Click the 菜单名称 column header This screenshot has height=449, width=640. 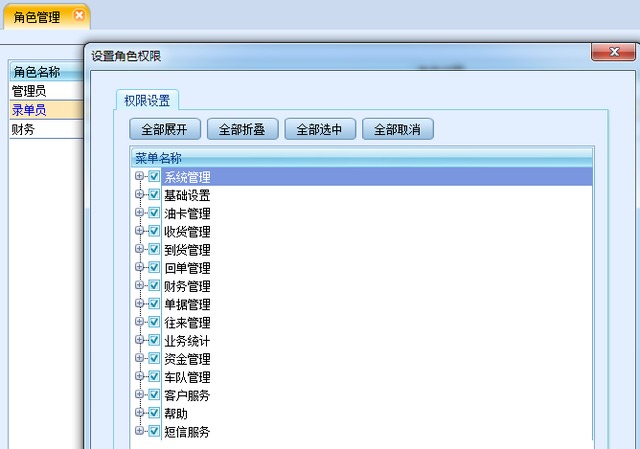362,157
